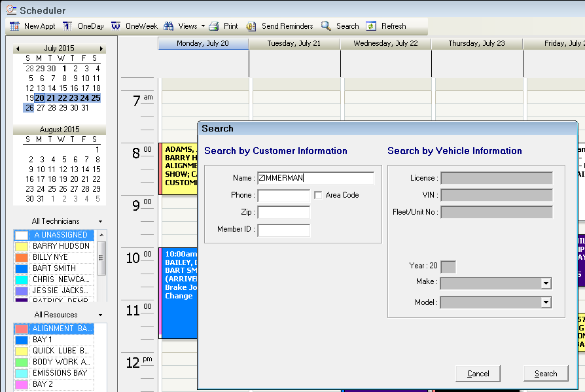The image size is (585, 392).
Task: Expand the All Resources dropdown
Action: 100,315
